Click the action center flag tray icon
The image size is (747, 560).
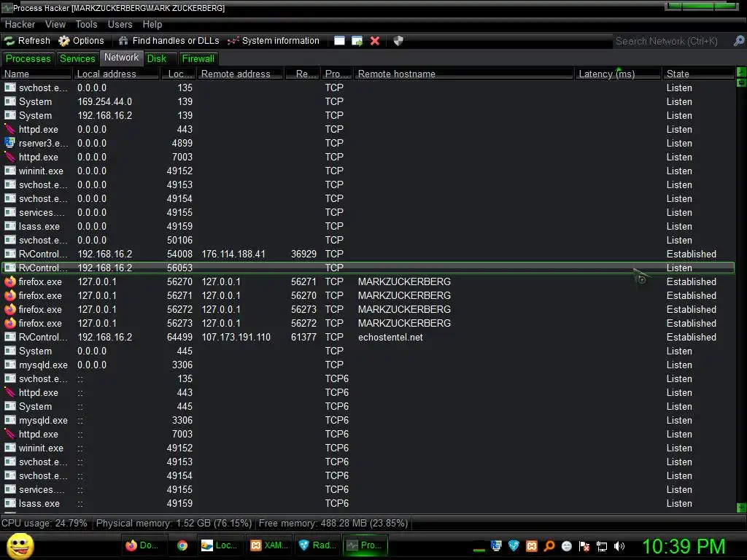click(584, 545)
